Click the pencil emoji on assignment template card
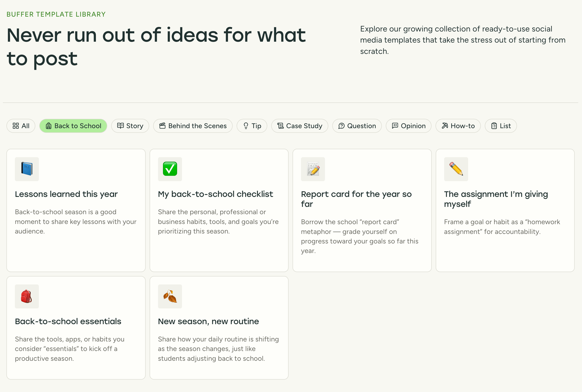The height and width of the screenshot is (392, 582). pyautogui.click(x=456, y=169)
